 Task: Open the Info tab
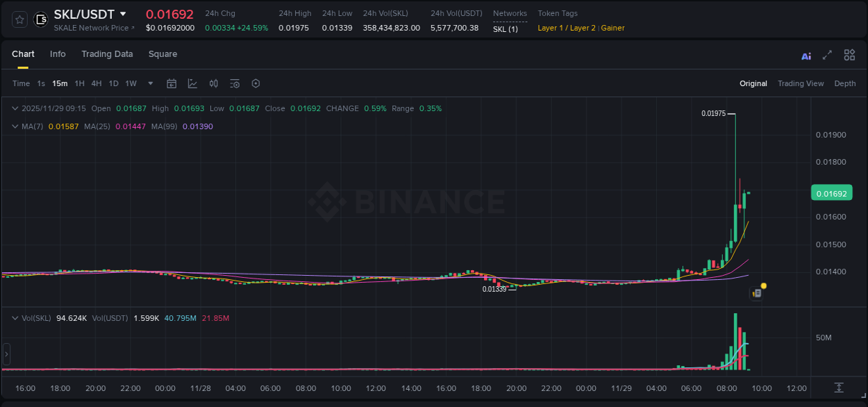pyautogui.click(x=58, y=54)
